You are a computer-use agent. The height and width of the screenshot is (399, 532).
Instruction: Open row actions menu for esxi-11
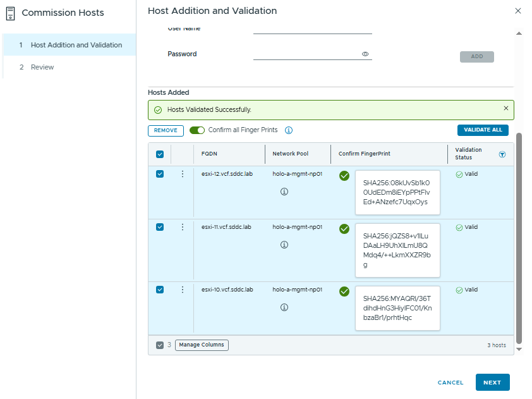tap(183, 227)
